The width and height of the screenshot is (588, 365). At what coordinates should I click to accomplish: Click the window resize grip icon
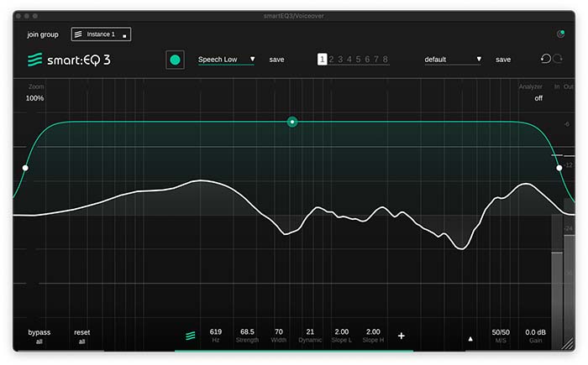coord(569,344)
